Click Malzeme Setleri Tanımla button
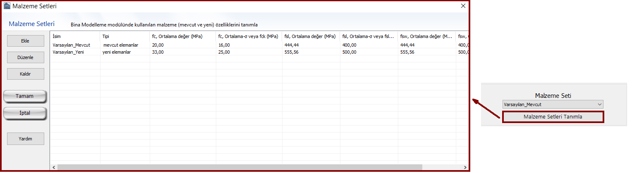Viewport: 644px width, 173px height. [x=553, y=117]
